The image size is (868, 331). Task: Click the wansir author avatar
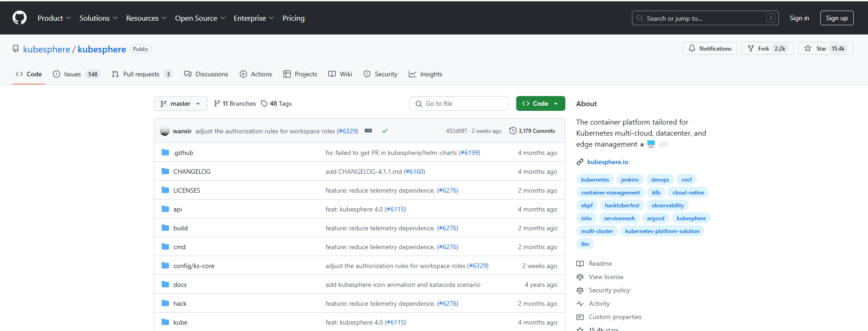pos(165,131)
